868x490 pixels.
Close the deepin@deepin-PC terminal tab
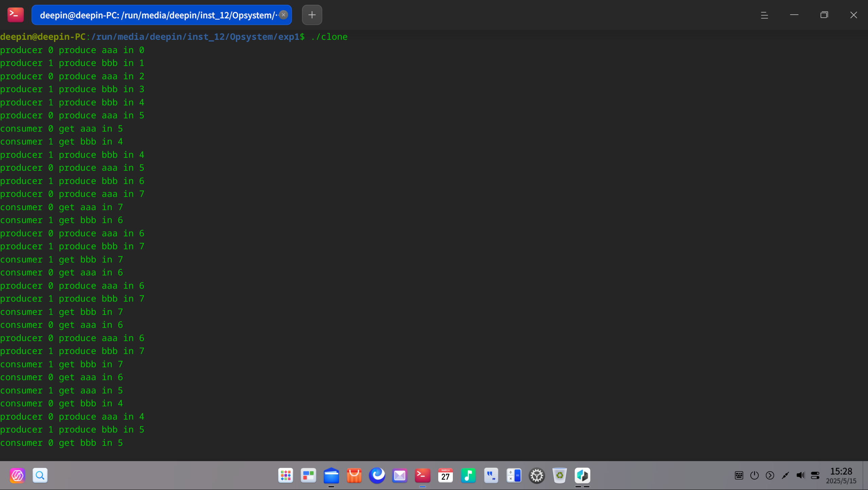click(283, 15)
